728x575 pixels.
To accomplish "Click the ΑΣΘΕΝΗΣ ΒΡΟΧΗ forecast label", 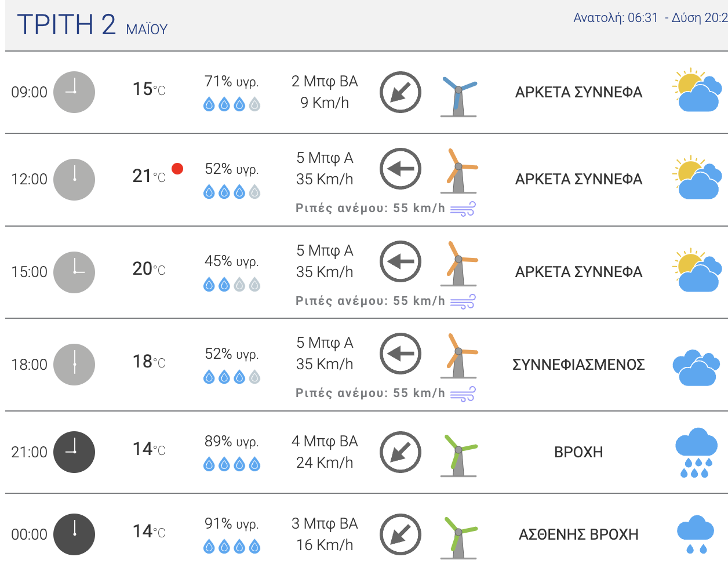I will click(578, 534).
